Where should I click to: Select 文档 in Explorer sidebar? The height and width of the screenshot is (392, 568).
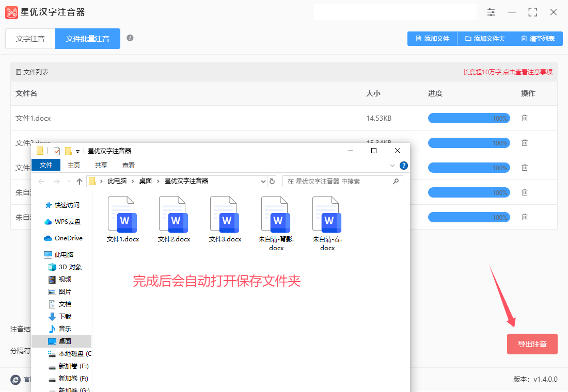(x=60, y=304)
